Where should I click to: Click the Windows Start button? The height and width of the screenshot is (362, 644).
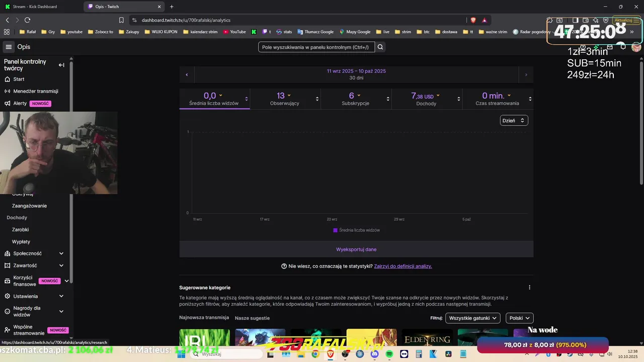coord(182,354)
